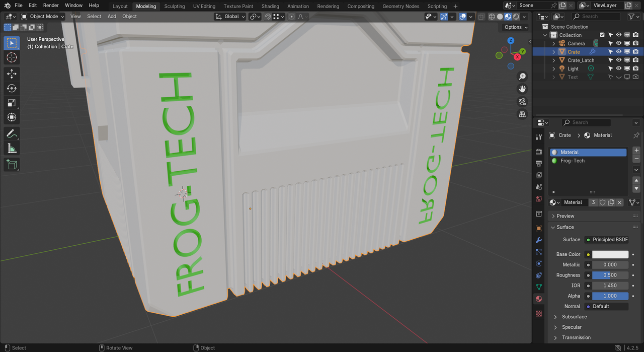Uncheck the Collection checkbox in the Outliner
The width and height of the screenshot is (644, 352).
tap(602, 35)
